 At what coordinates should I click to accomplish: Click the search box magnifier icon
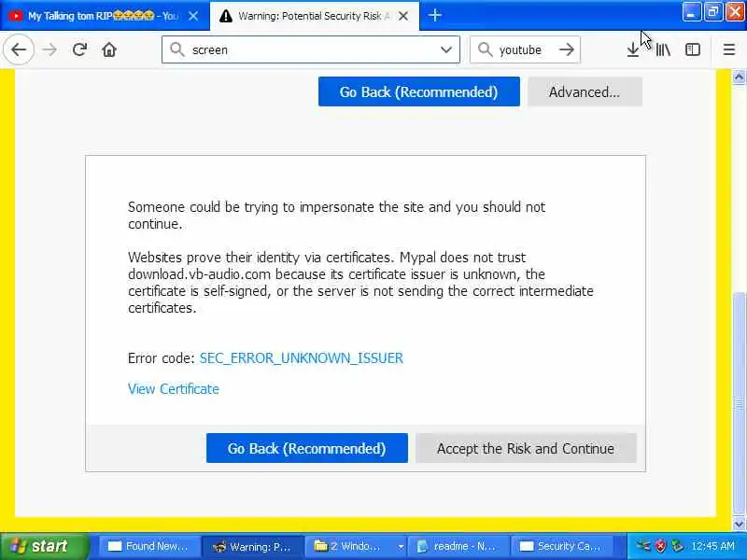pos(485,49)
